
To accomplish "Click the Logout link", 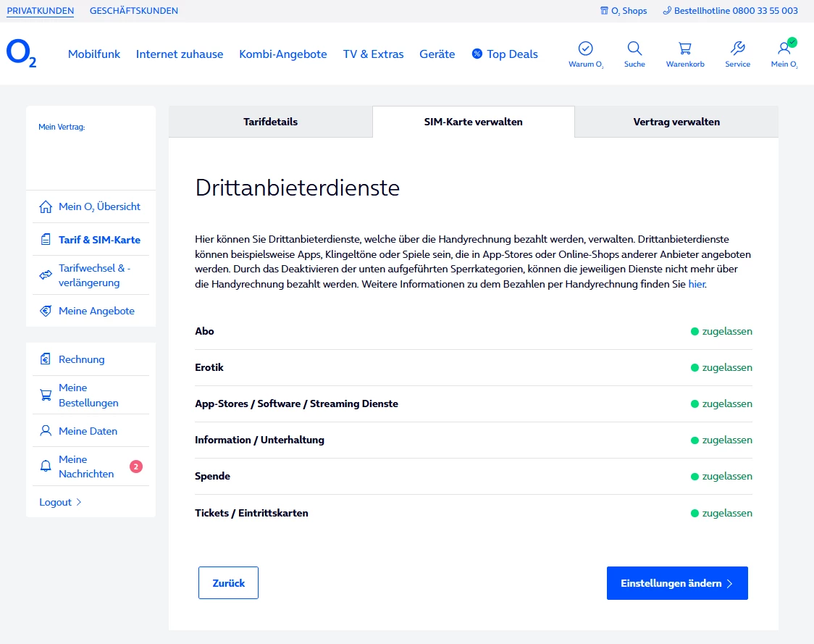I will point(60,502).
